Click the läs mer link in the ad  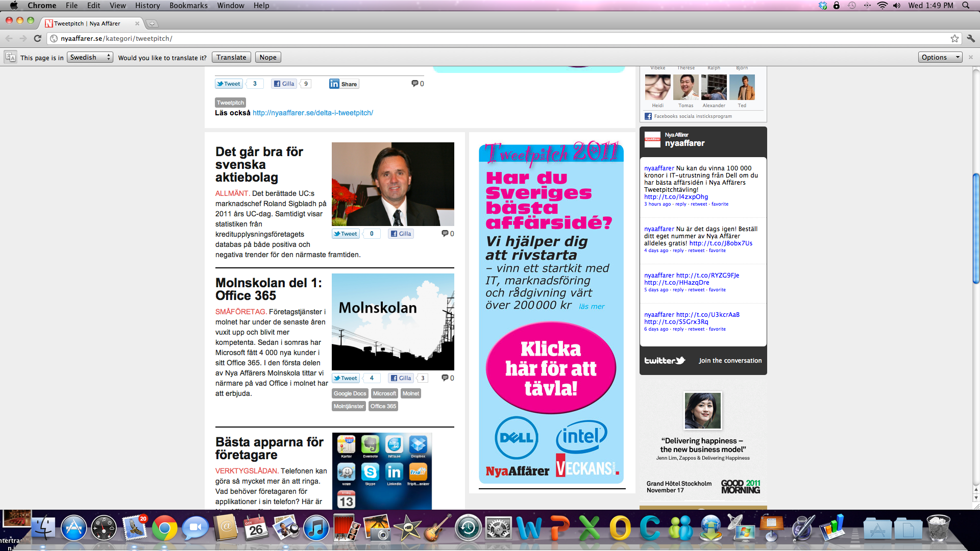pos(592,306)
